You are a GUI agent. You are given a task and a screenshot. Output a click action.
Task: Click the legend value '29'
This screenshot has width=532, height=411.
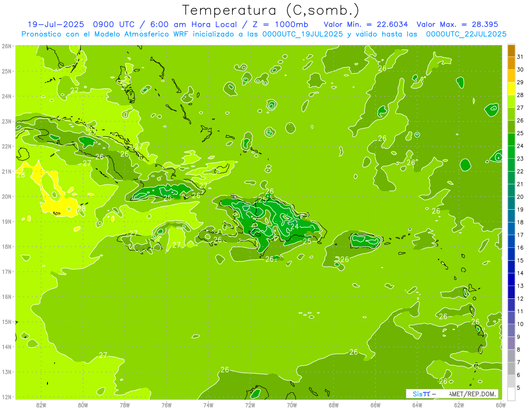pos(520,82)
